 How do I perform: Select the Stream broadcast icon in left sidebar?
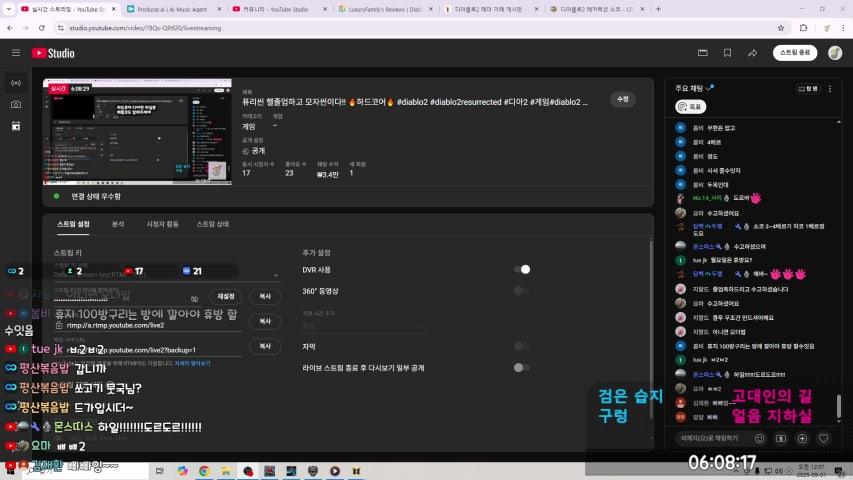coord(16,83)
